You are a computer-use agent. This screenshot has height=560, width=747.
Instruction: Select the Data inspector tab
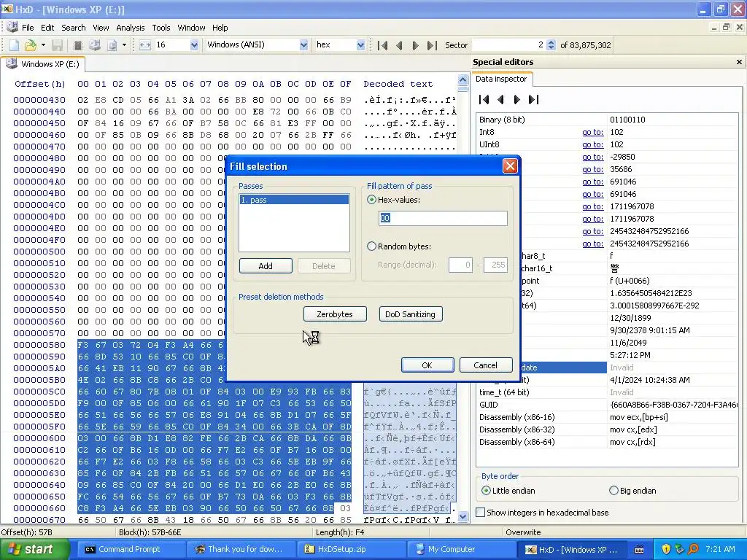(501, 79)
